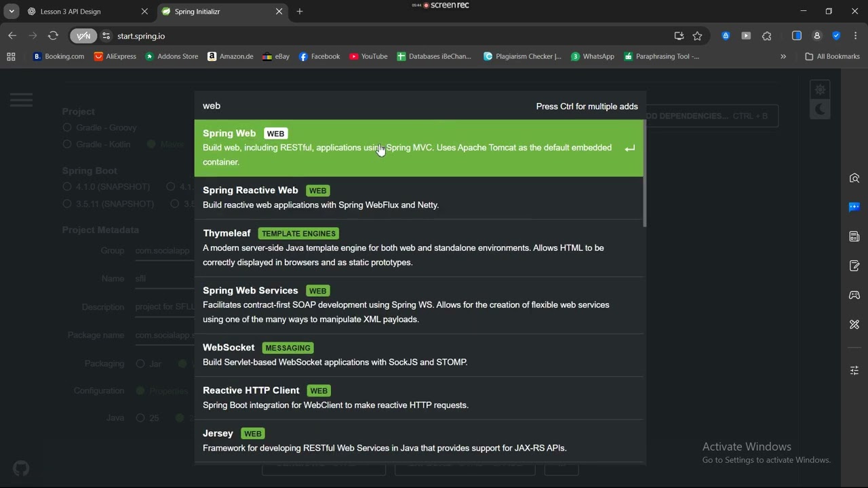Viewport: 868px width, 488px height.
Task: Switch to dark theme moon icon
Action: (821, 109)
